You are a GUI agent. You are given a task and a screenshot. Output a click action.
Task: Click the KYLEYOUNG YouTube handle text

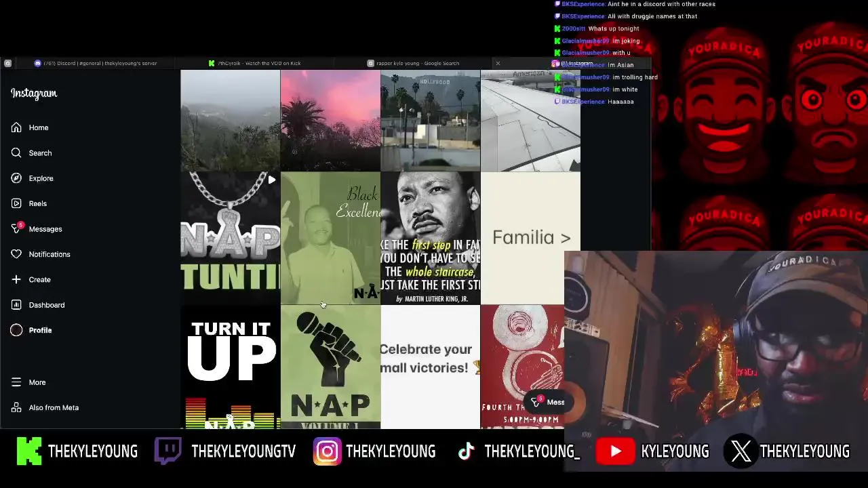(675, 451)
